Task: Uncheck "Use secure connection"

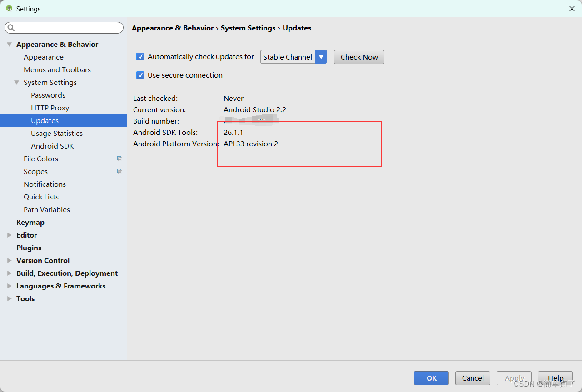Action: click(140, 75)
